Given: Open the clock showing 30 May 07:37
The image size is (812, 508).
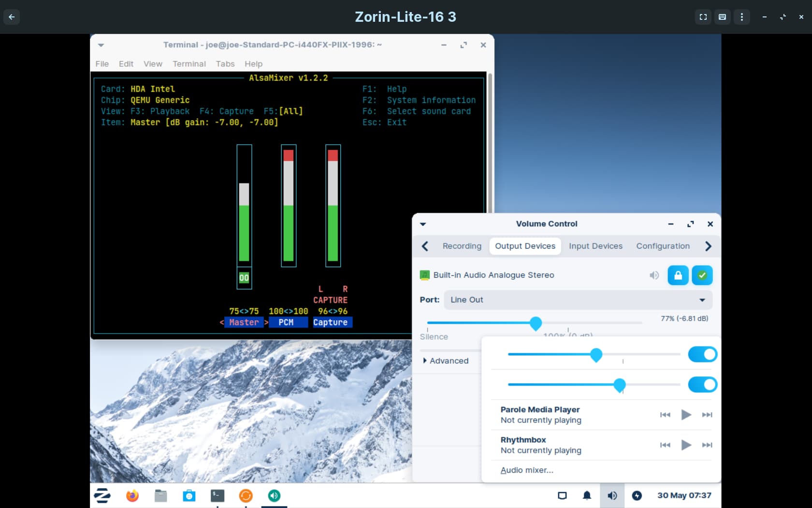Looking at the screenshot, I should tap(684, 495).
